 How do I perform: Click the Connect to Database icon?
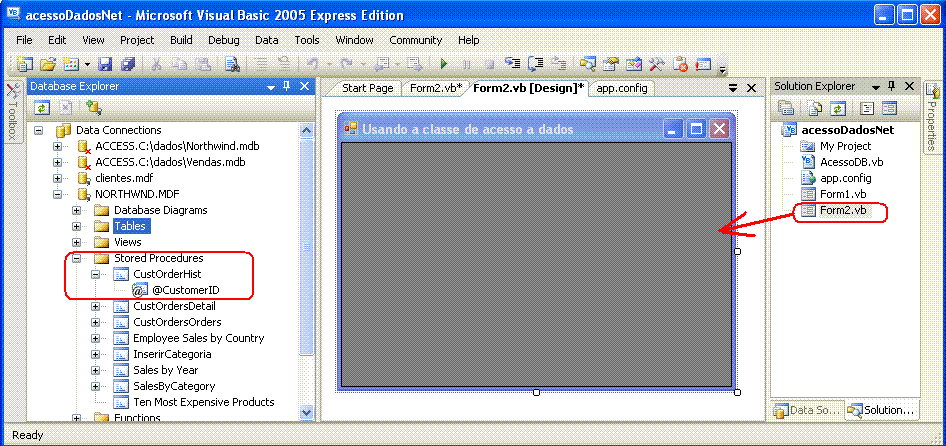point(93,107)
